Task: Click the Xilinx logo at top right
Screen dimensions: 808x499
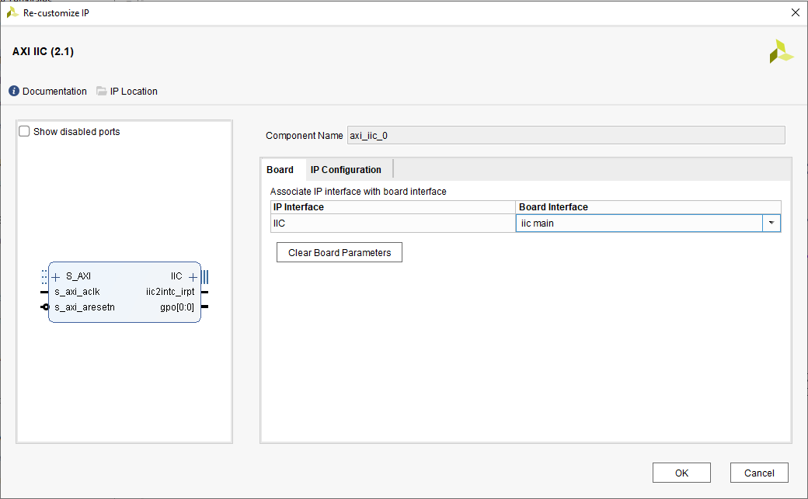Action: (781, 52)
